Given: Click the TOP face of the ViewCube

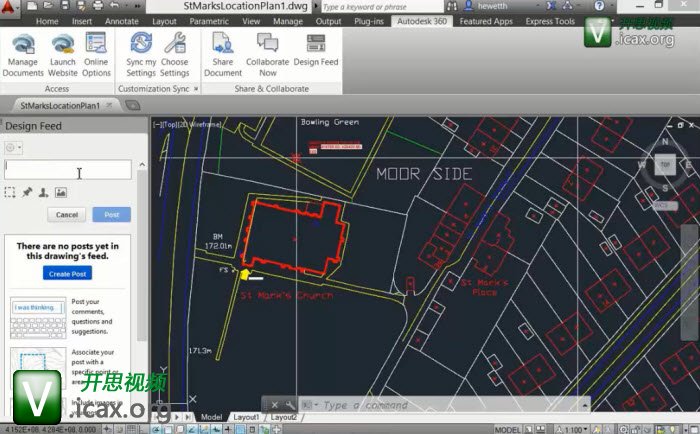Looking at the screenshot, I should coord(664,166).
